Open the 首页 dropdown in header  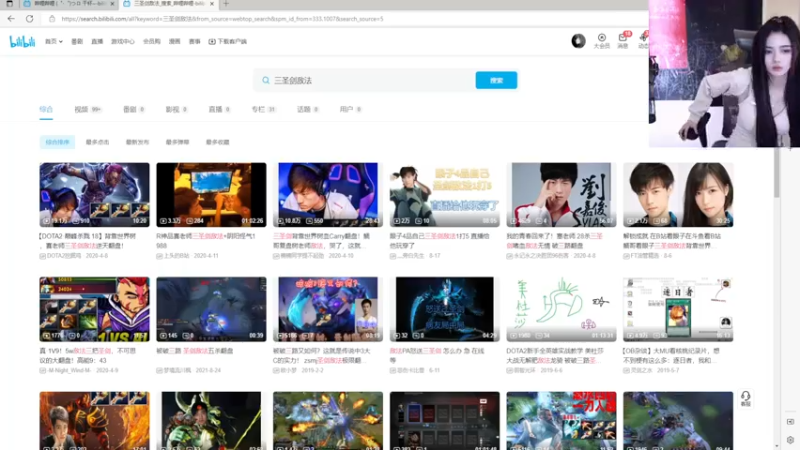tap(54, 41)
